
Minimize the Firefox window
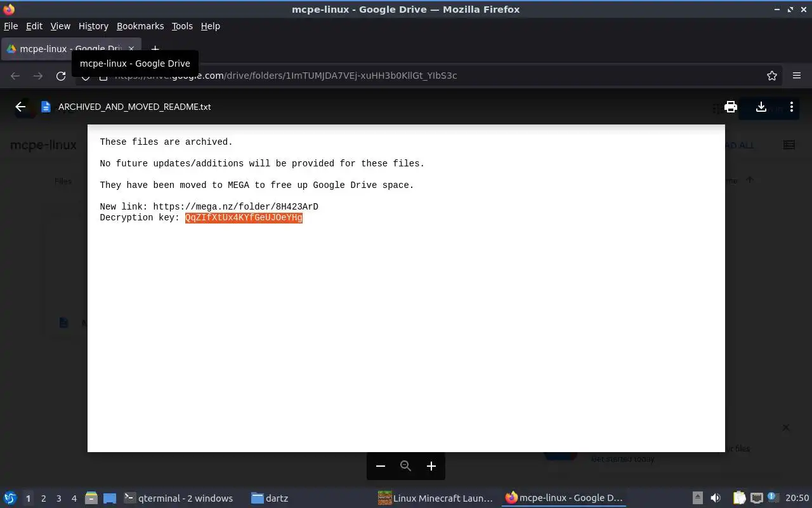tap(777, 10)
